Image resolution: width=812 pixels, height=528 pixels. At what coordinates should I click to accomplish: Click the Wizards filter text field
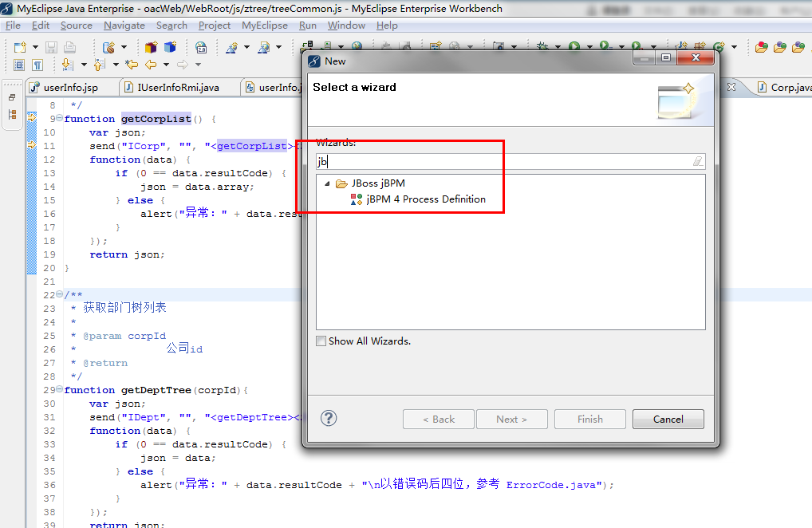[510, 161]
